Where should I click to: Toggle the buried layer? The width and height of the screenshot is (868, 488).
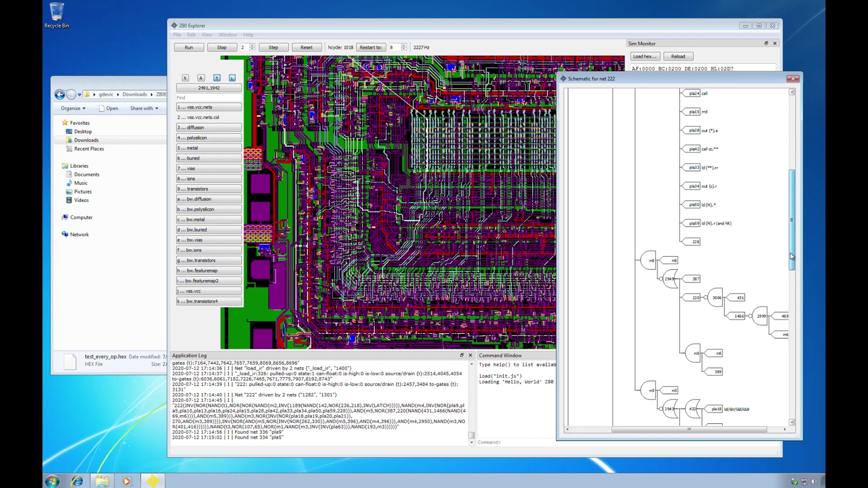pos(209,158)
